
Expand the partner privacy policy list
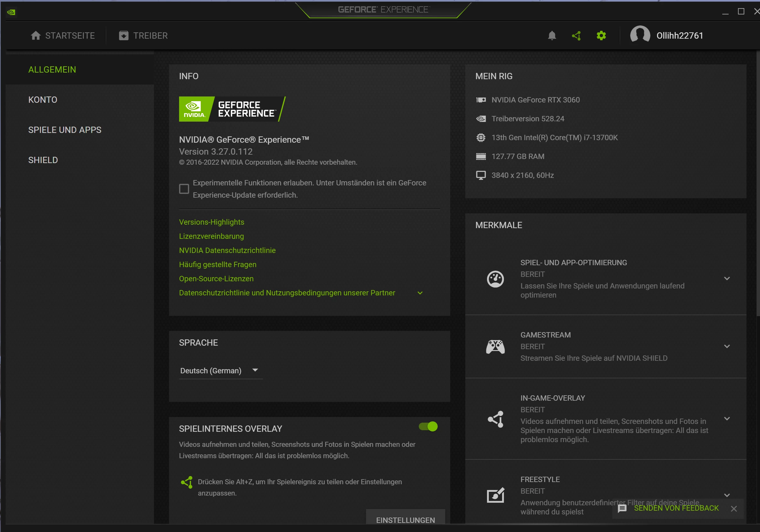[420, 293]
